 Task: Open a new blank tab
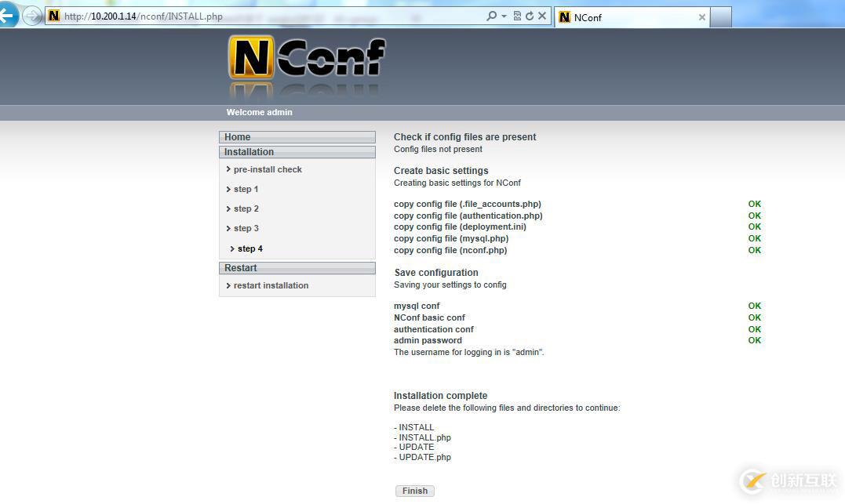721,17
